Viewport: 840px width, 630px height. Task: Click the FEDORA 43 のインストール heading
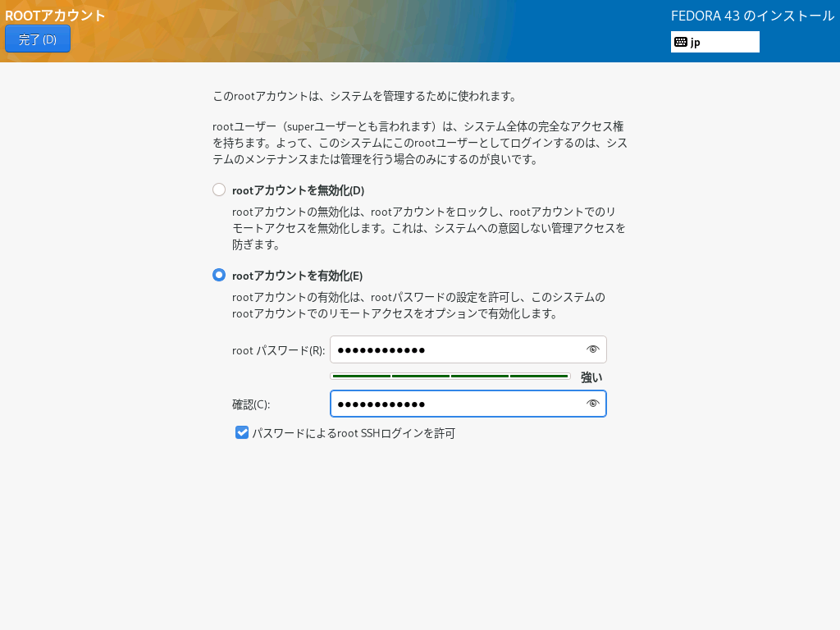(752, 16)
